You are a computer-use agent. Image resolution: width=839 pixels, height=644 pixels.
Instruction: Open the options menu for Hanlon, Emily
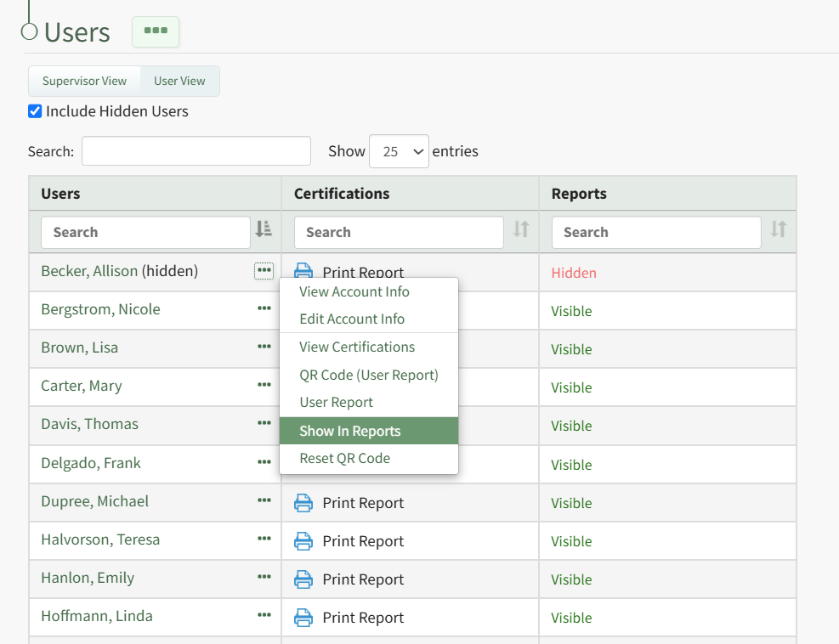(x=264, y=577)
